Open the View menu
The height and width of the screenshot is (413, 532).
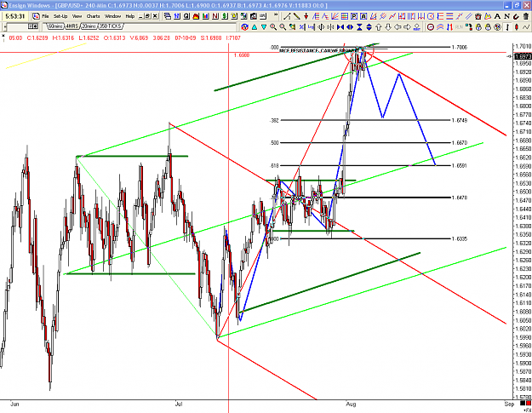77,16
